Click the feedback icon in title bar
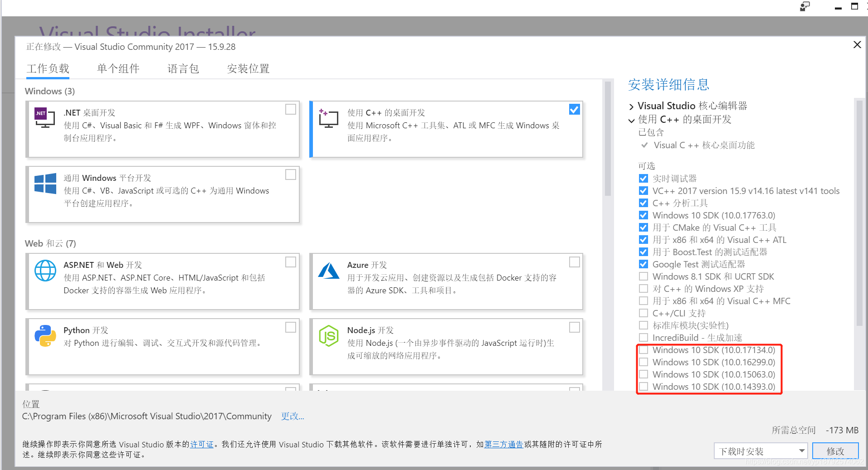 coord(805,6)
